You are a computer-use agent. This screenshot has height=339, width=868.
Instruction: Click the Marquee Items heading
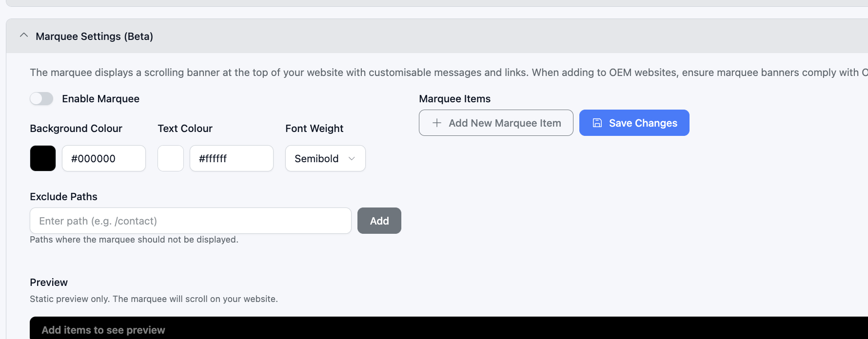454,99
